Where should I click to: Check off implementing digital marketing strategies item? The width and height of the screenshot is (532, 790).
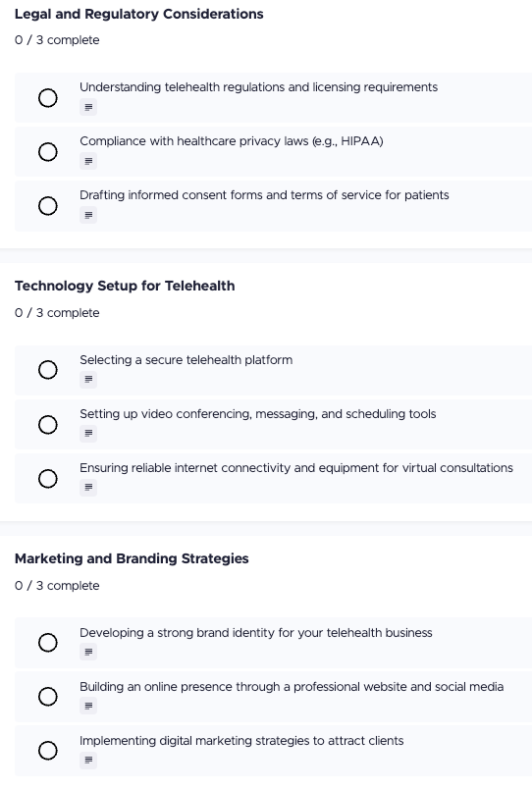pos(48,750)
